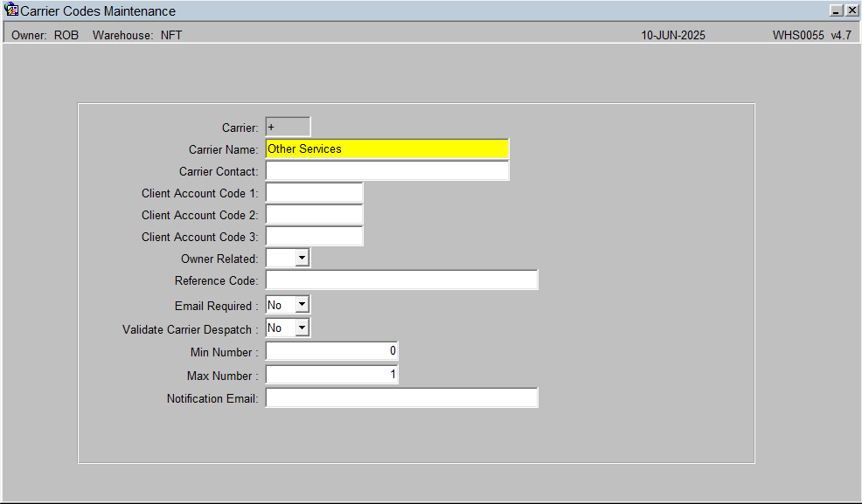
Task: Click the Notification Email field
Action: pos(401,398)
